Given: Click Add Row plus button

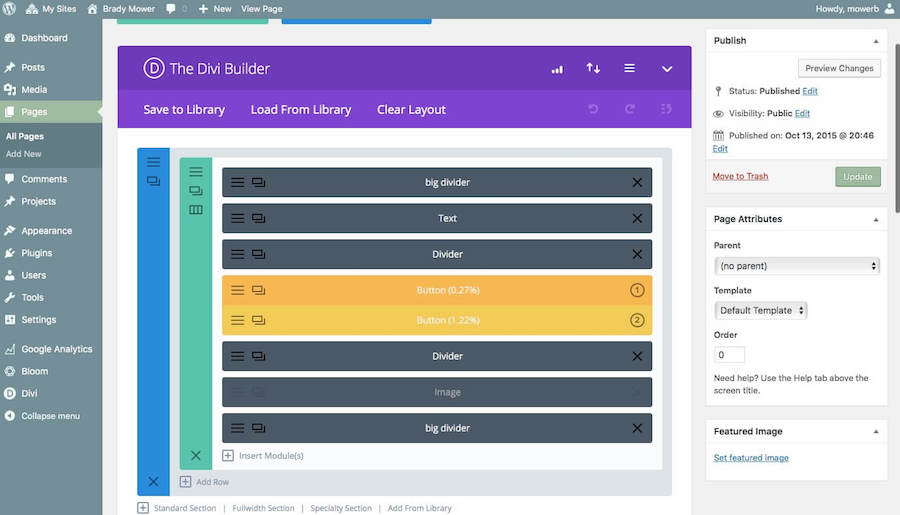Looking at the screenshot, I should pos(185,482).
